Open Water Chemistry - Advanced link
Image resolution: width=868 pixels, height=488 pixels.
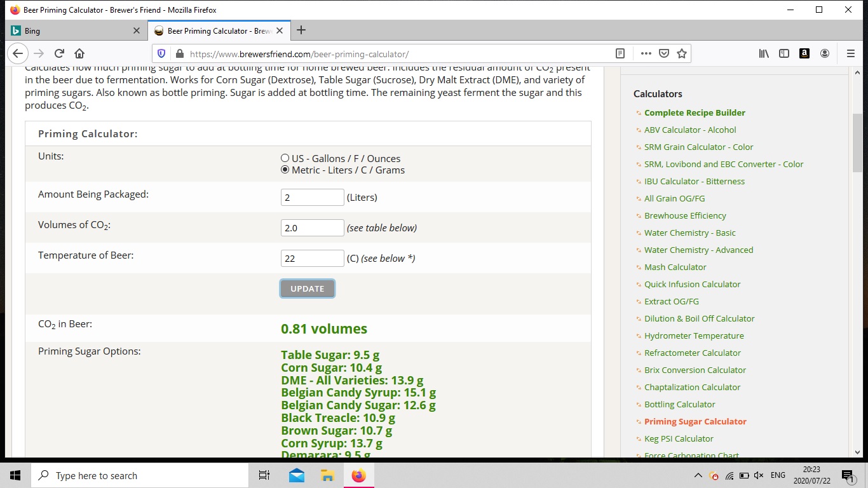coord(699,250)
